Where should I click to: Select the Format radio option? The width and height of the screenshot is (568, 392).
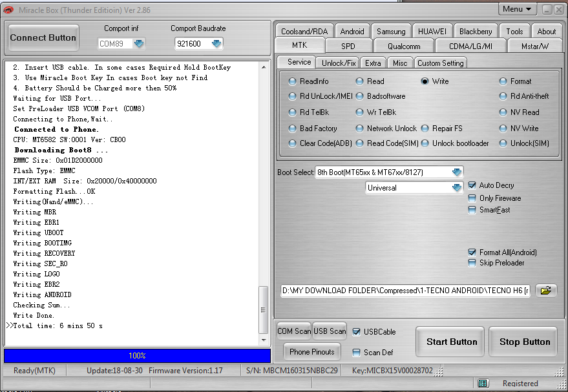tap(503, 81)
